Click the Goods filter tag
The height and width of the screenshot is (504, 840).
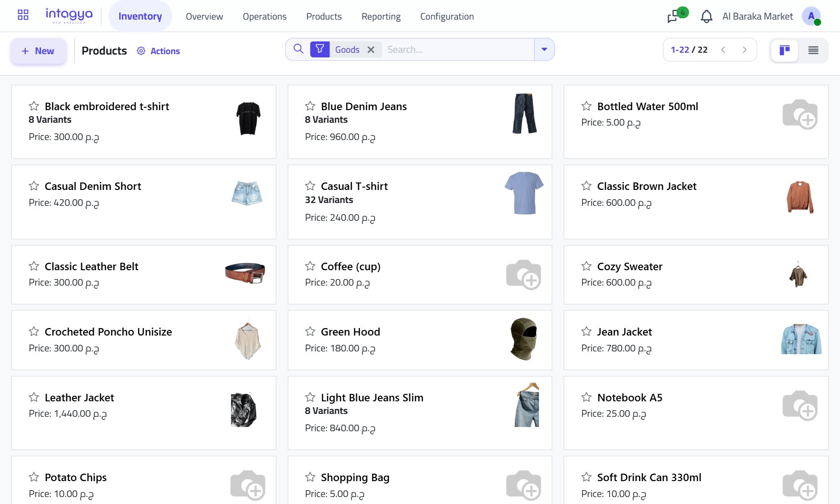point(347,49)
